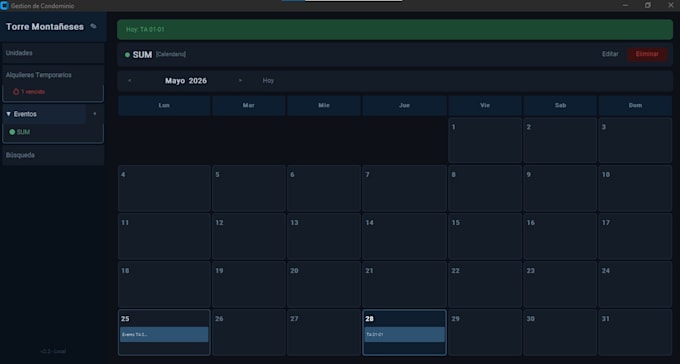The width and height of the screenshot is (680, 364).
Task: Click the version label at sidebar bottom
Action: (x=53, y=351)
